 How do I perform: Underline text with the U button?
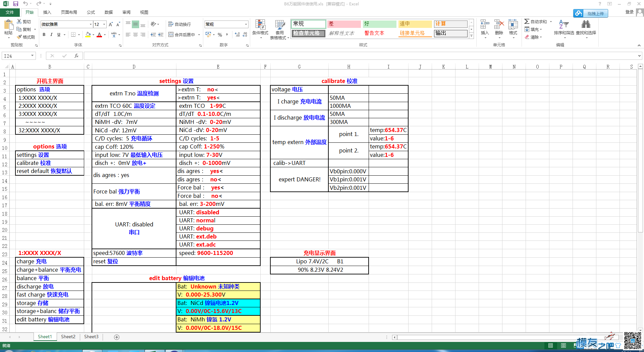(59, 35)
